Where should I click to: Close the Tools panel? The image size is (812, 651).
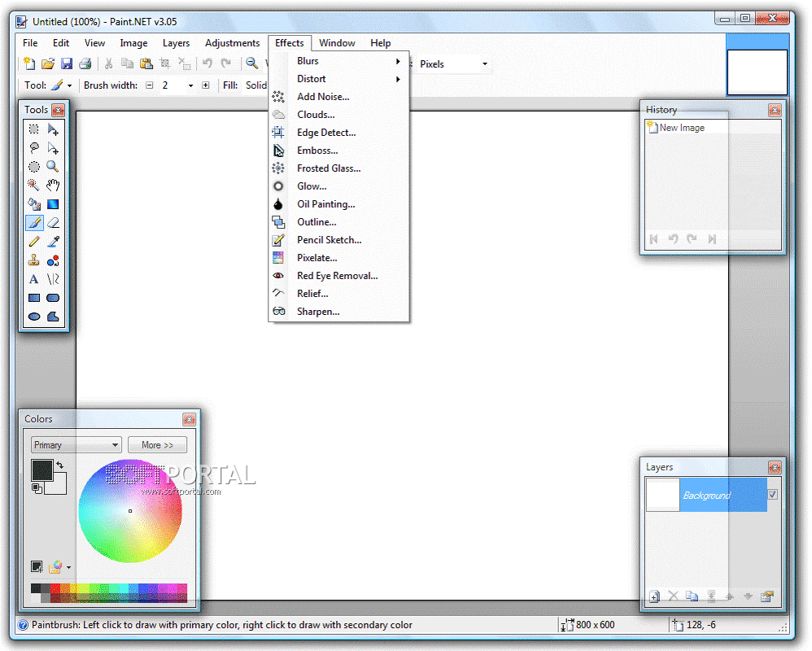59,110
